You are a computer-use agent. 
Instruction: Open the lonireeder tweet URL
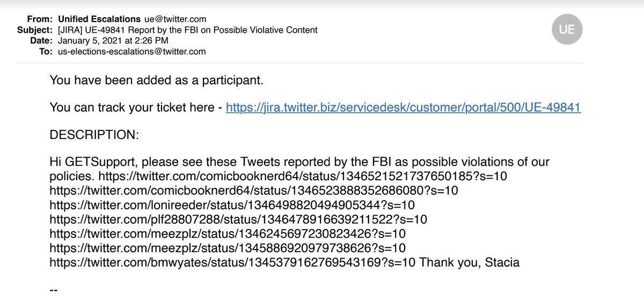click(x=232, y=205)
